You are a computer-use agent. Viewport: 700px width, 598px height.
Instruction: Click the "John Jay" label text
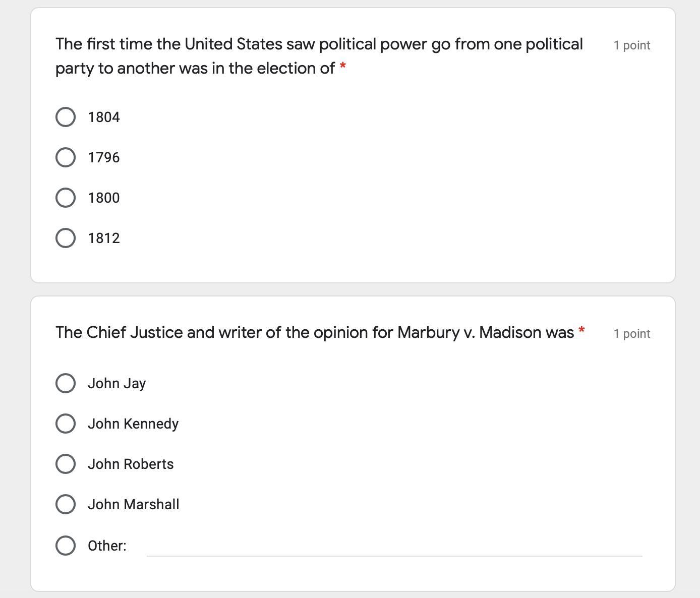(x=117, y=383)
